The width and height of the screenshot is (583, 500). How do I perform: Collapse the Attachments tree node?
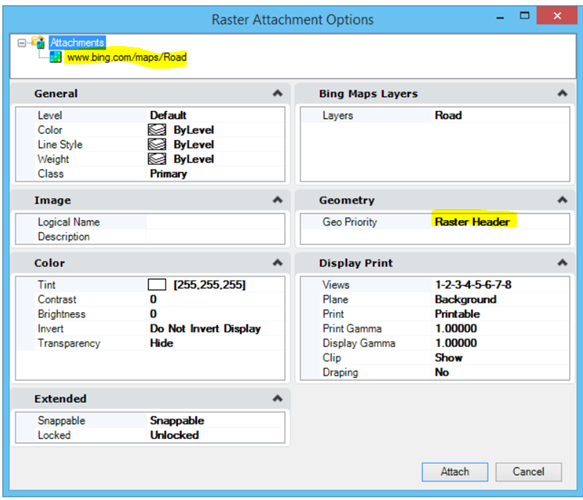point(22,43)
